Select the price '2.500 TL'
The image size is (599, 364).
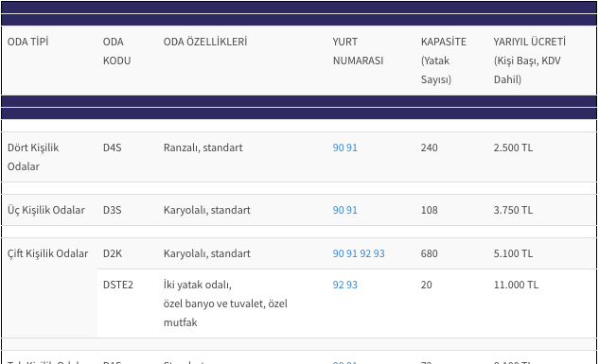(x=513, y=147)
